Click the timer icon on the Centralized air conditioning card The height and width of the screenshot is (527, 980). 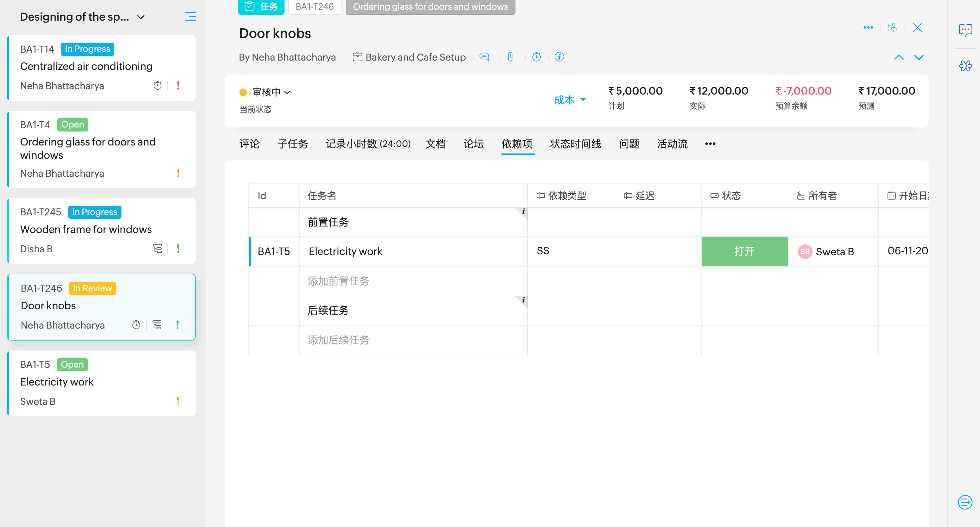157,86
